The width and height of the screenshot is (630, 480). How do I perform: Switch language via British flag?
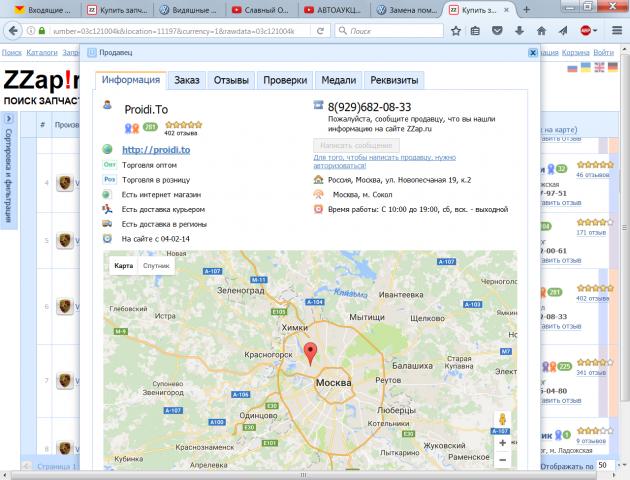(599, 67)
